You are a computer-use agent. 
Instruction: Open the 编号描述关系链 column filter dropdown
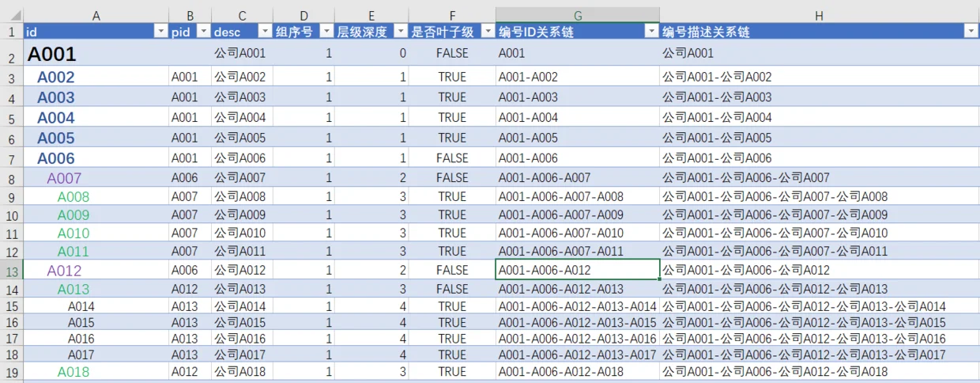click(x=971, y=32)
